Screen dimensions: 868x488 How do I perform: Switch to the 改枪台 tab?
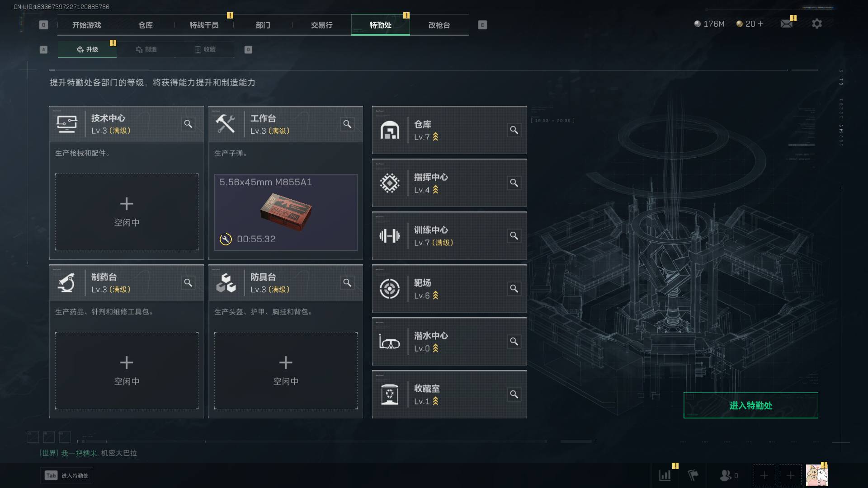pos(439,25)
